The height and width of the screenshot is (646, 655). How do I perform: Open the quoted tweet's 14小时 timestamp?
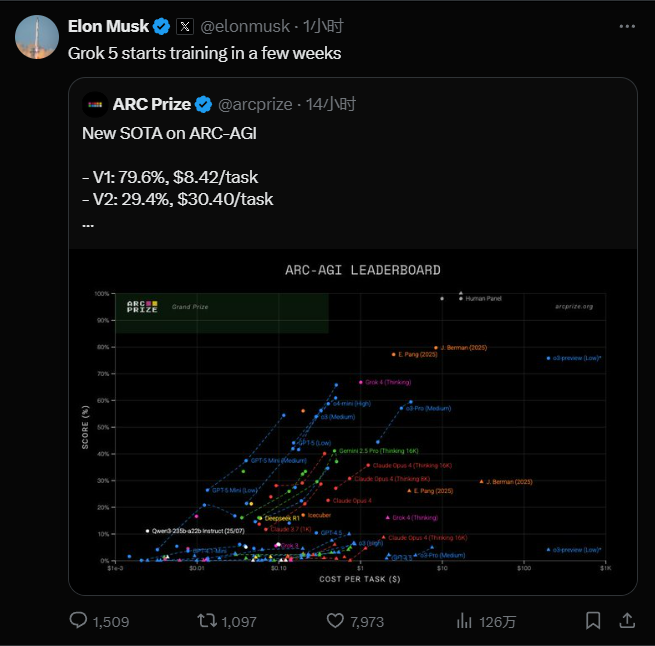pos(330,104)
